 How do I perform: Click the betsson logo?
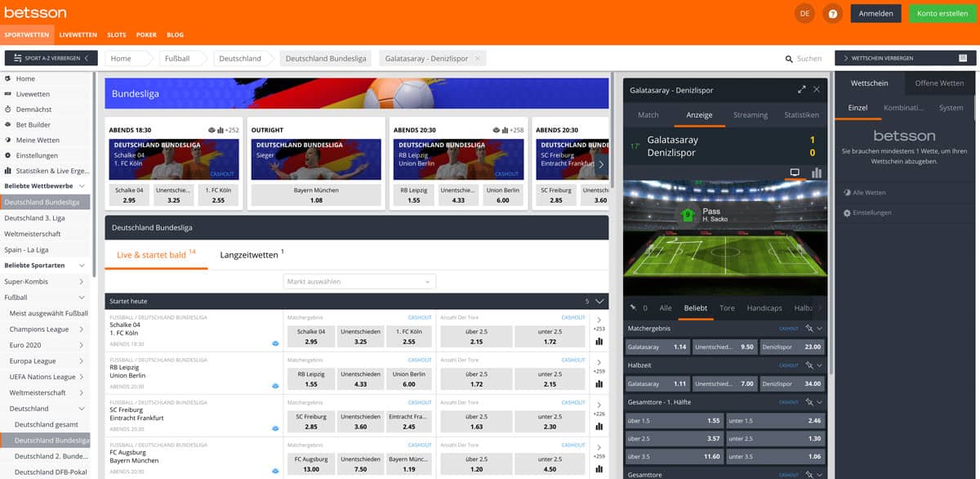pos(35,12)
